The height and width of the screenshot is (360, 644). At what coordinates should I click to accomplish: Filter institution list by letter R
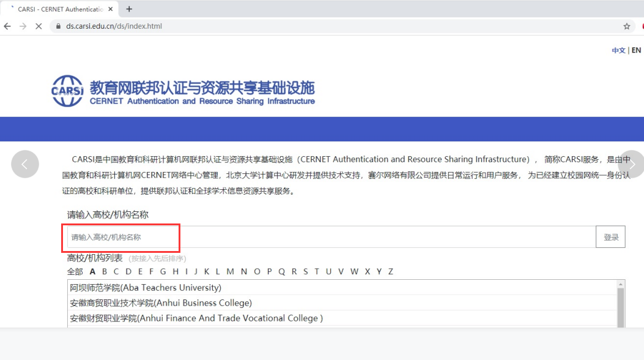click(x=294, y=272)
